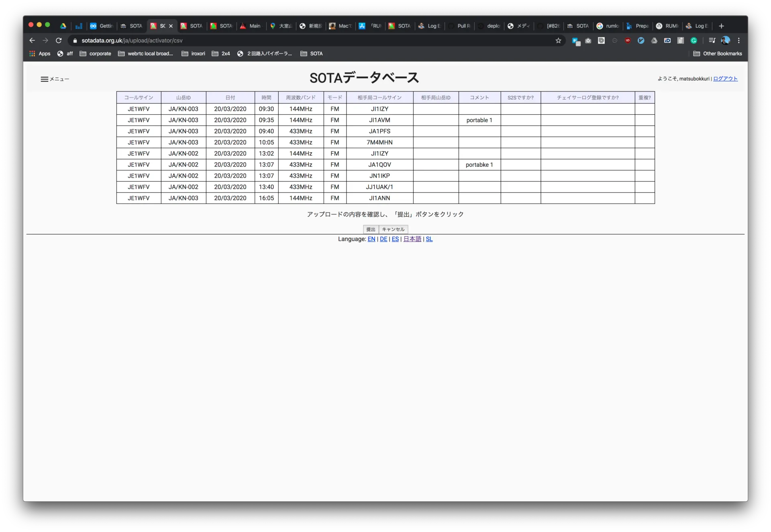771x532 pixels.
Task: Click the Grammarly extension icon
Action: 693,41
